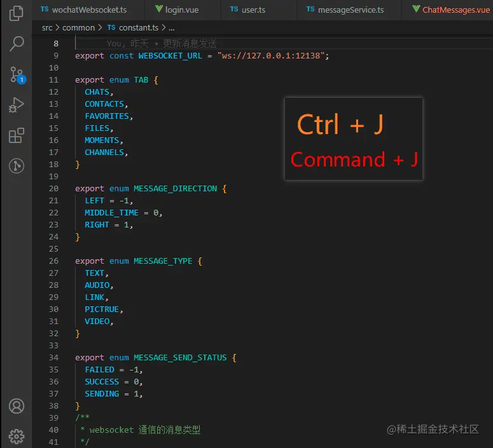Screen dimensions: 493x448
Task: Click line number 20 in gutter
Action: point(53,189)
